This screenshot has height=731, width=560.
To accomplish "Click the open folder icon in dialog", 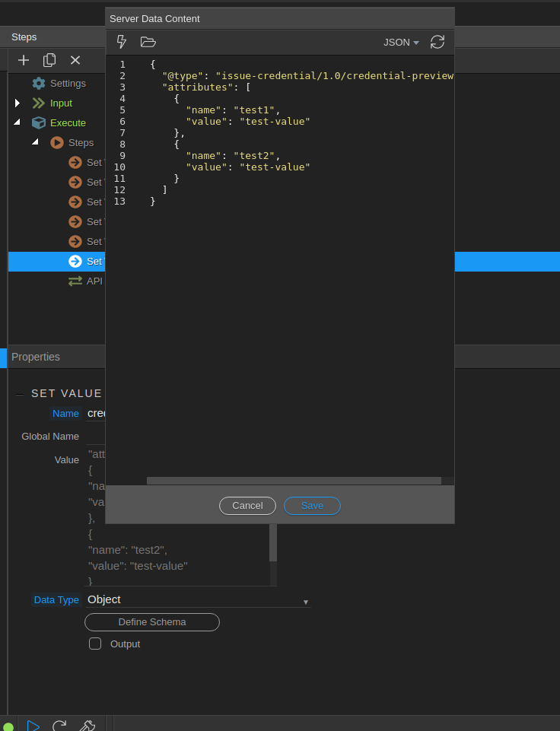I will 148,42.
